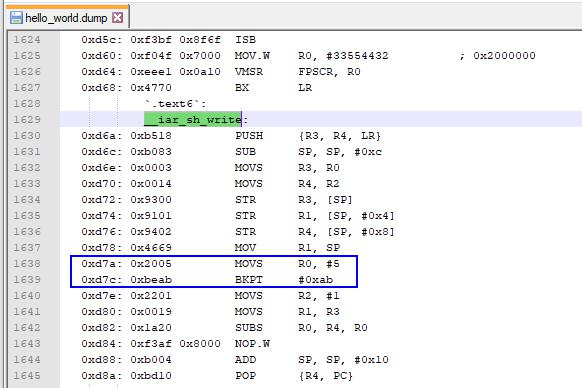Click the save icon on hello_world.dump tab
The width and height of the screenshot is (582, 388).
click(16, 17)
